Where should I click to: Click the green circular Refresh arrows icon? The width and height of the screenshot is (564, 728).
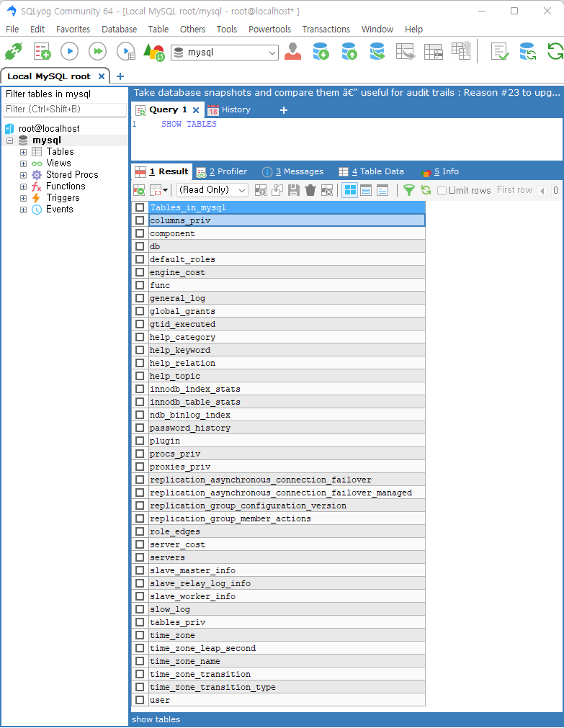point(555,51)
